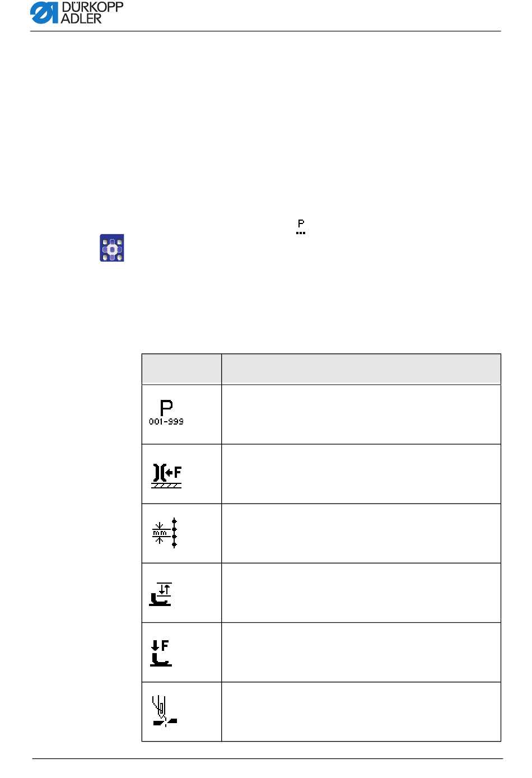The height and width of the screenshot is (778, 532).
Task: Click the description cell beside stitch length icon
Action: [x=361, y=533]
